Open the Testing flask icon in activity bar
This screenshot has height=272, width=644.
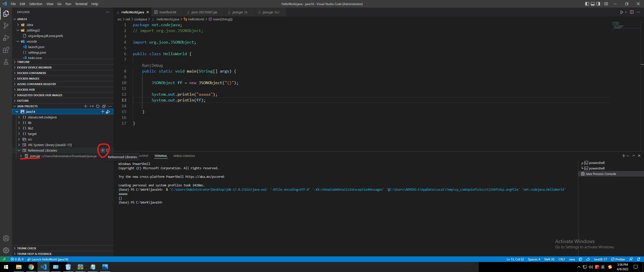[x=6, y=62]
